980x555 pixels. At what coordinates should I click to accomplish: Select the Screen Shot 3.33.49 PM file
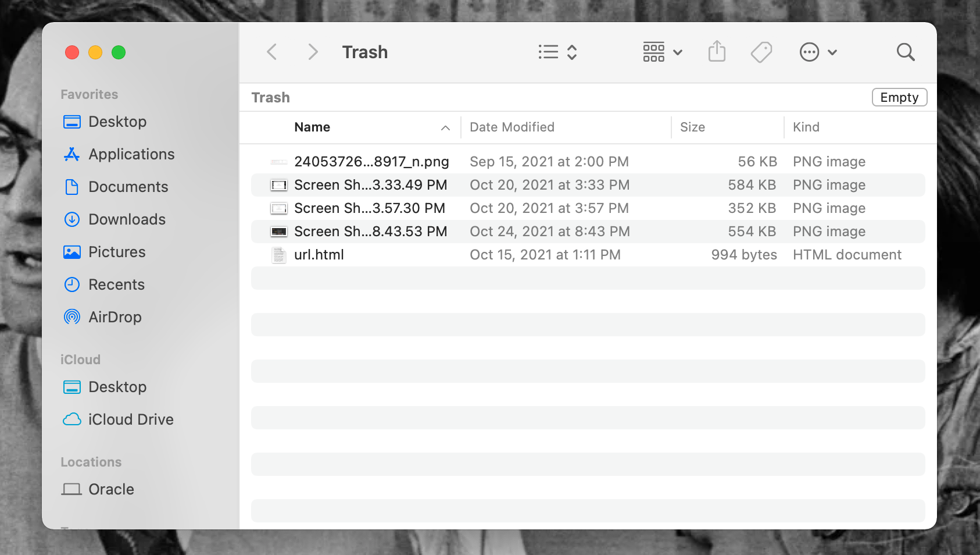tap(370, 185)
